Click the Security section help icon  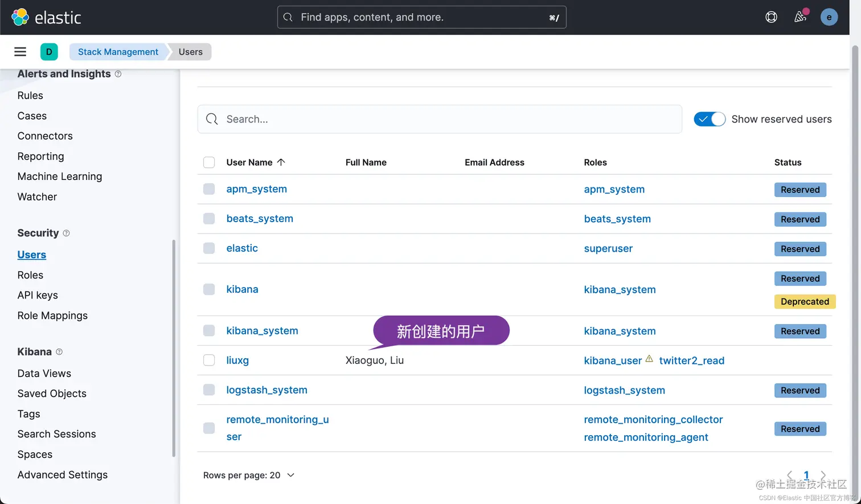point(66,233)
